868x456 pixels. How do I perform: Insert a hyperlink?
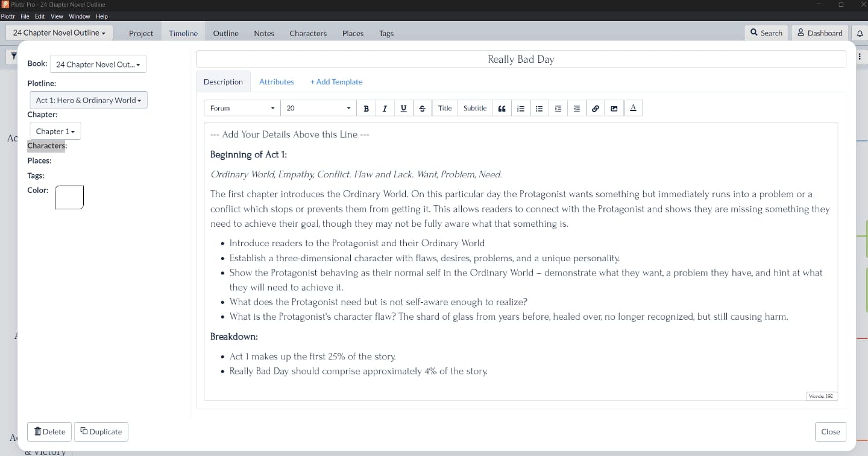(596, 108)
